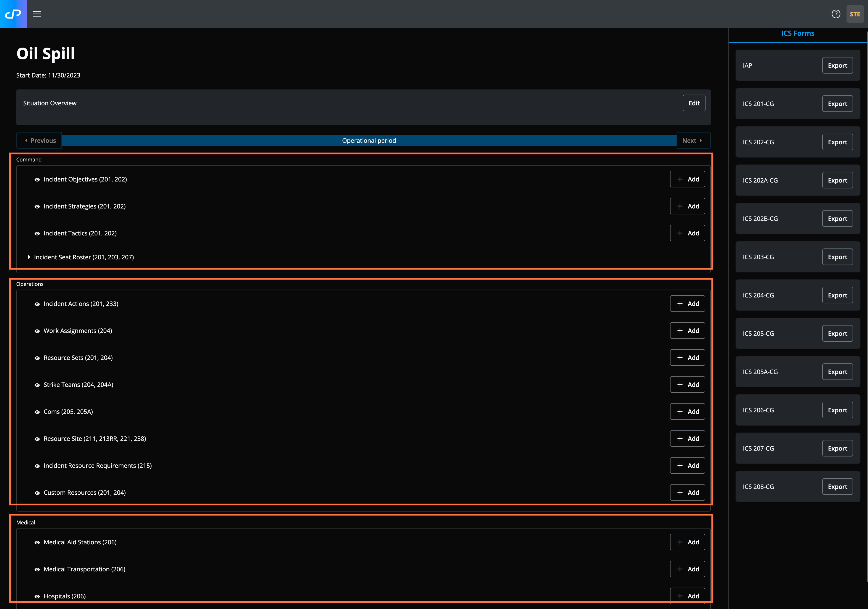Screen dimensions: 868x609
Task: Export the ICS 203-CG form
Action: point(837,257)
